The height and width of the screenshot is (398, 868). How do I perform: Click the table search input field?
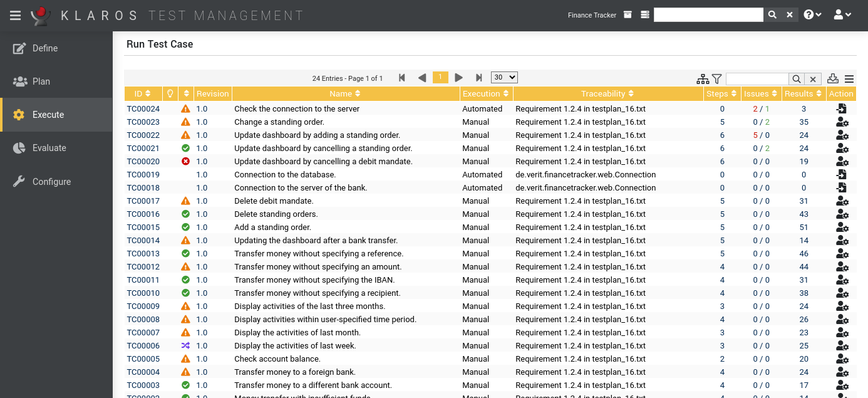click(x=757, y=79)
